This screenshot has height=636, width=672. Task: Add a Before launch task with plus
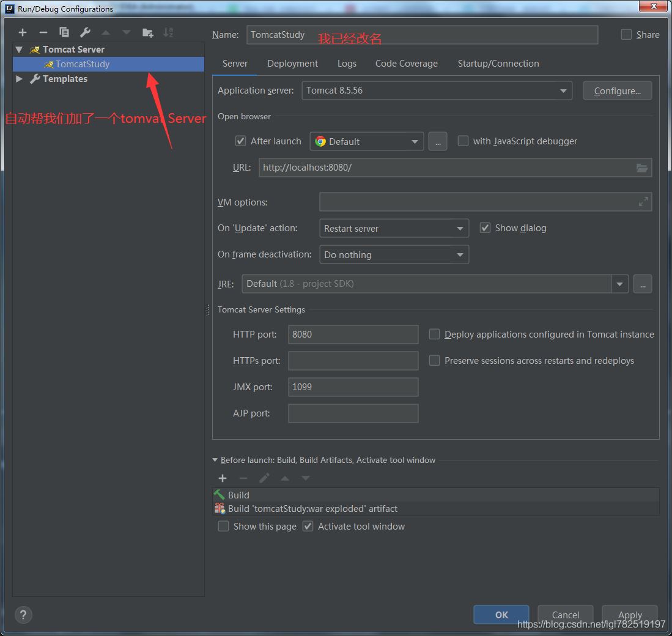pos(223,478)
